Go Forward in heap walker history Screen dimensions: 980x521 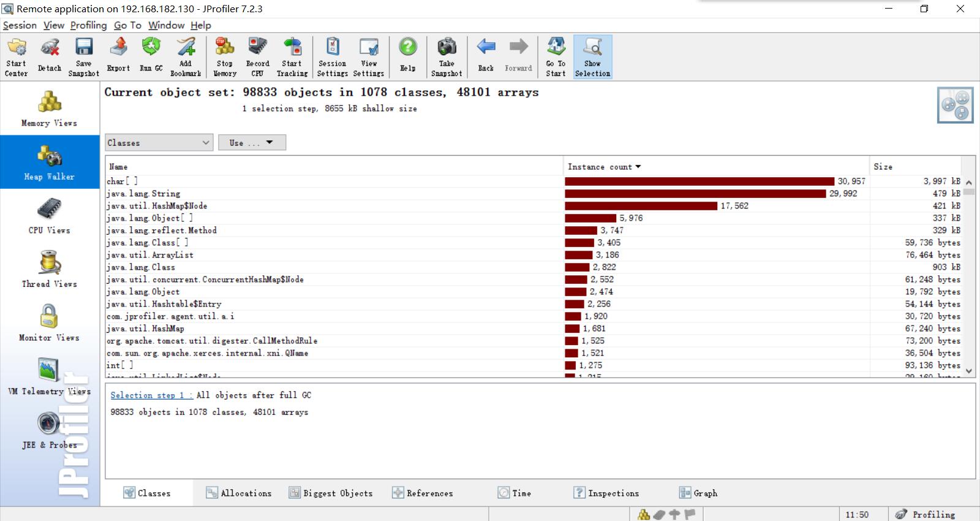518,57
